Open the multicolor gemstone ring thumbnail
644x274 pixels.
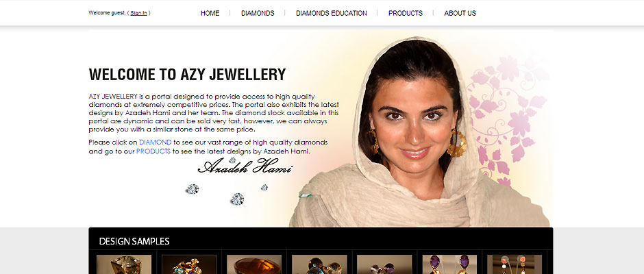(x=189, y=264)
